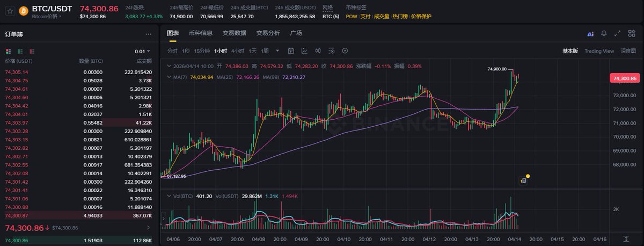Expand chart to fullscreen
The width and height of the screenshot is (644, 246).
[618, 33]
